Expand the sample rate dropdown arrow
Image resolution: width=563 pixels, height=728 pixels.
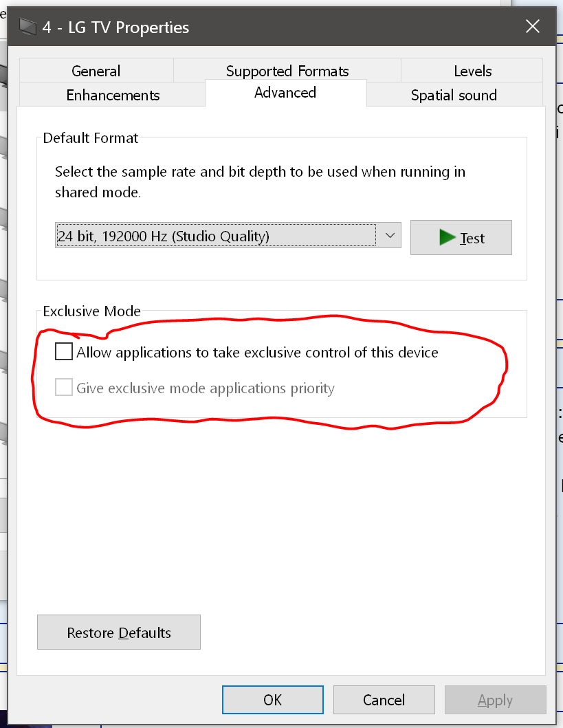390,235
